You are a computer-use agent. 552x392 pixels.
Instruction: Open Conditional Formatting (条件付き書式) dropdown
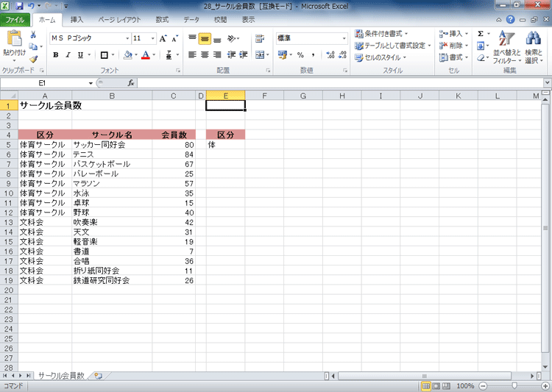(x=381, y=34)
